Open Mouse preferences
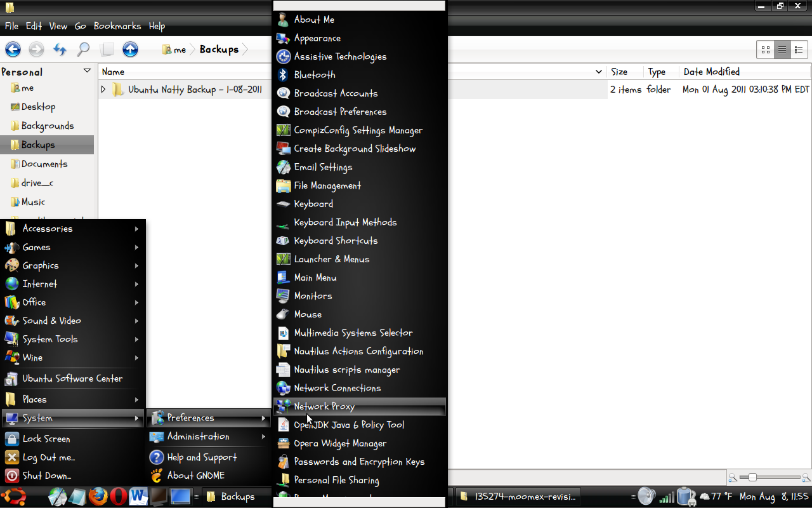This screenshot has width=812, height=508. coord(360,314)
